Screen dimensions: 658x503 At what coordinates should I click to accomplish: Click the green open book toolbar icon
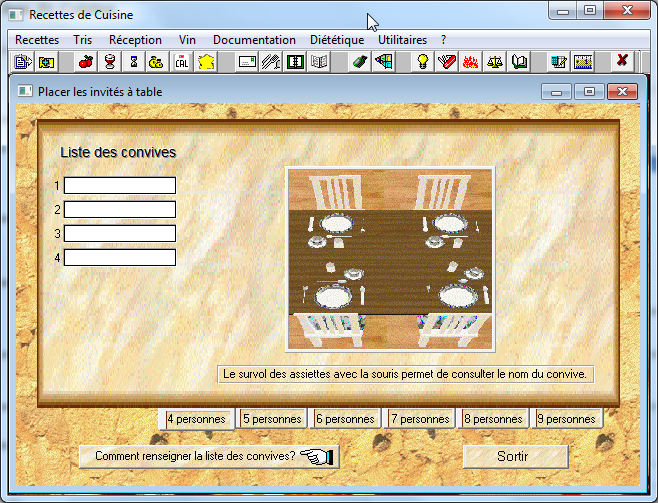click(x=519, y=62)
